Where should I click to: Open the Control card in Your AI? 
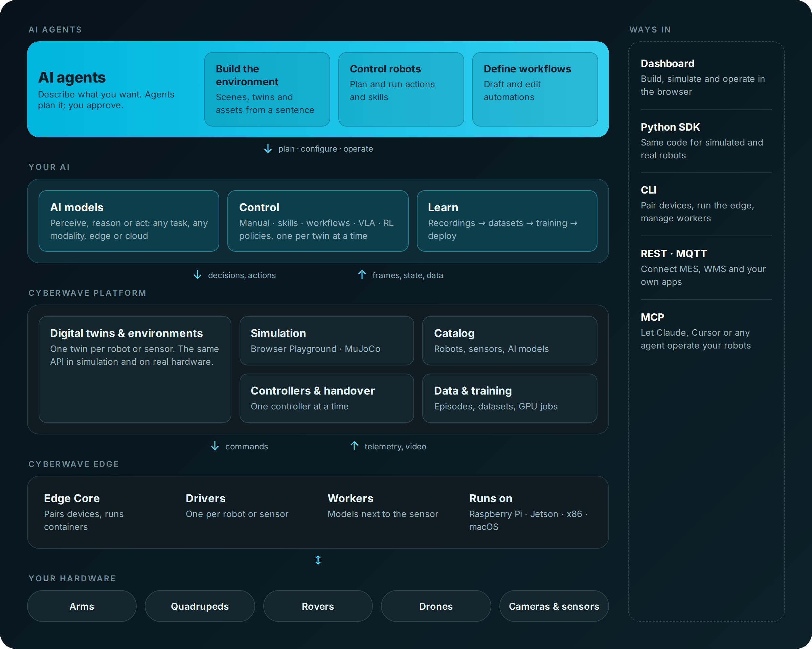(x=318, y=221)
